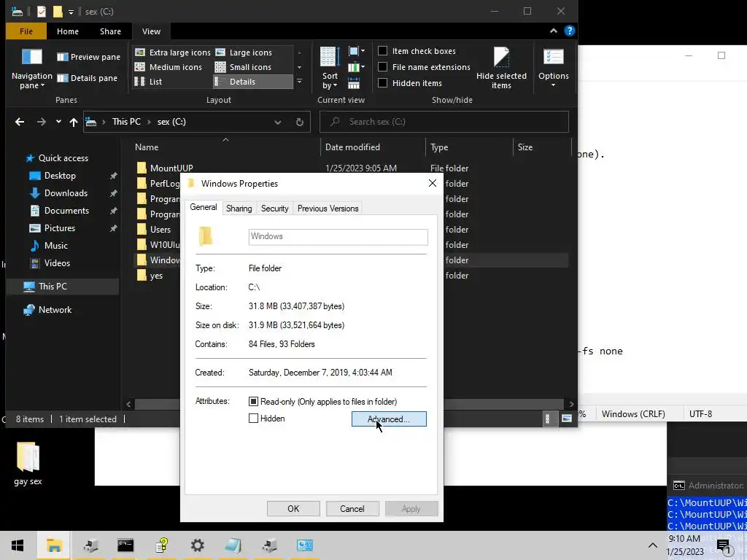
Task: Show hidden system tray icons
Action: (x=653, y=545)
